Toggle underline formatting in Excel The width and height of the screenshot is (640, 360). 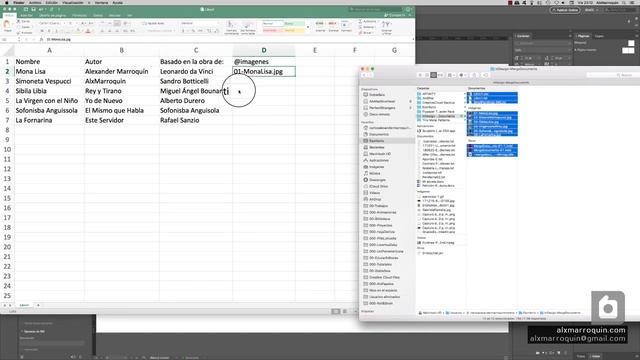tap(56, 31)
